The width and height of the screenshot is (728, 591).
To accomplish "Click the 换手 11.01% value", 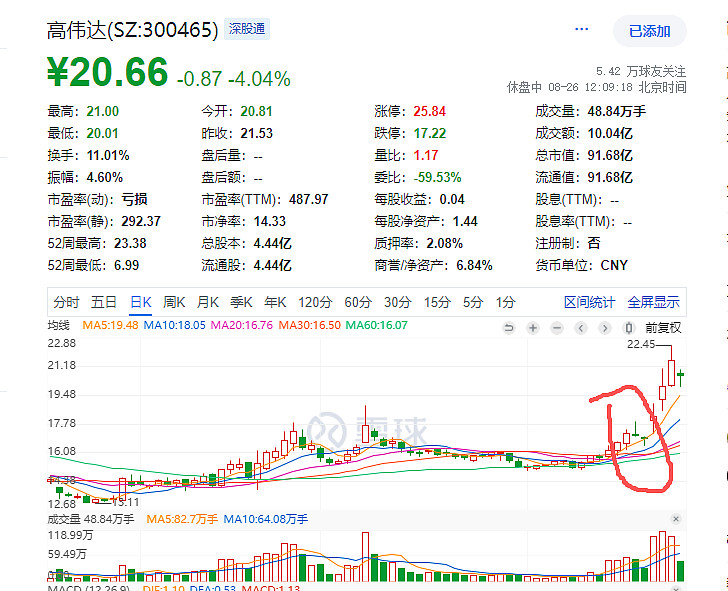I will point(108,156).
